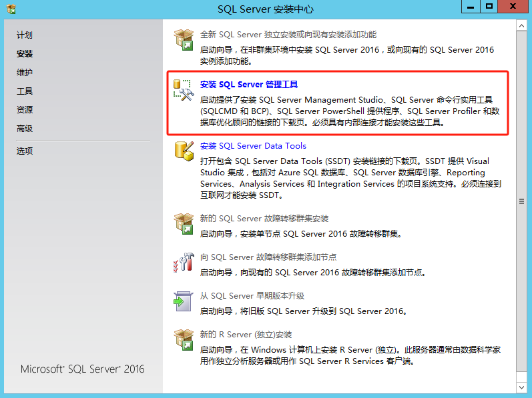The image size is (532, 398).
Task: Click the add node to failover cluster tools icon
Action: coord(184,262)
